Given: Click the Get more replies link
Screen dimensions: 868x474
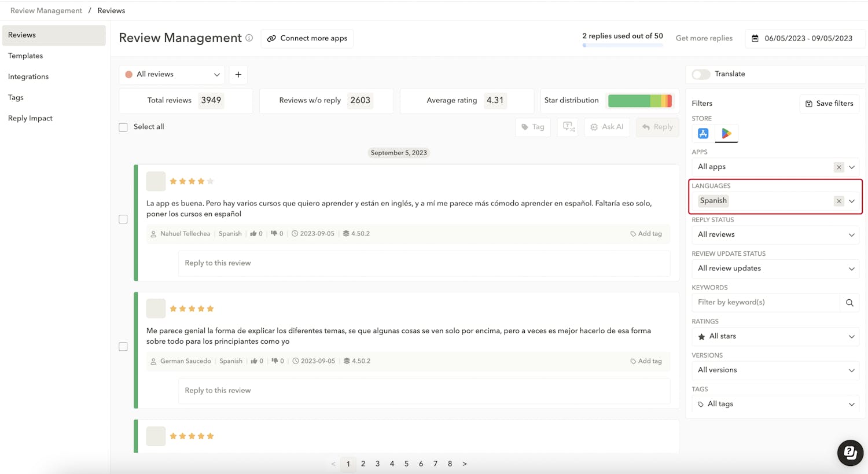Looking at the screenshot, I should pos(704,39).
